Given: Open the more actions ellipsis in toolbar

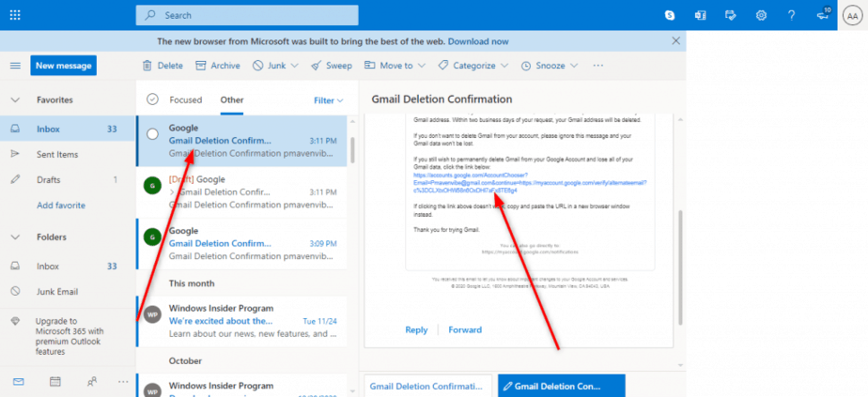Looking at the screenshot, I should (x=597, y=66).
